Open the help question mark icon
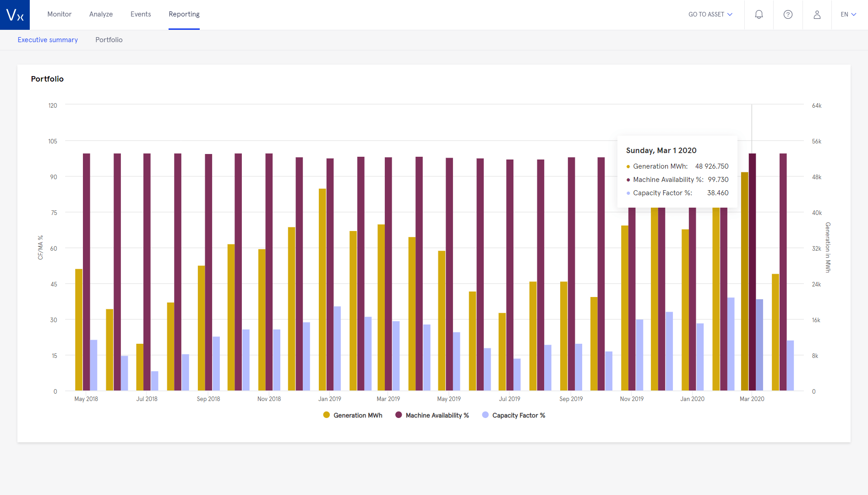 click(788, 15)
